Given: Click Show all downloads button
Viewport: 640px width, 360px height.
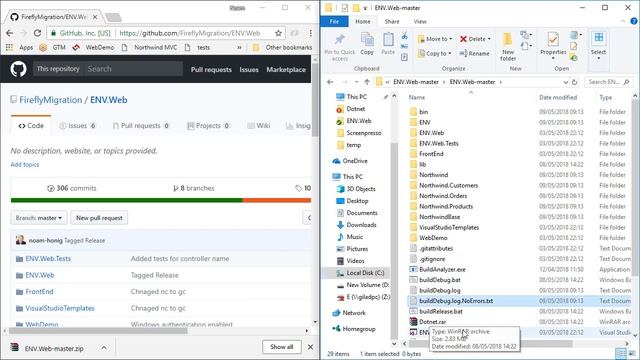Looking at the screenshot, I should click(282, 347).
